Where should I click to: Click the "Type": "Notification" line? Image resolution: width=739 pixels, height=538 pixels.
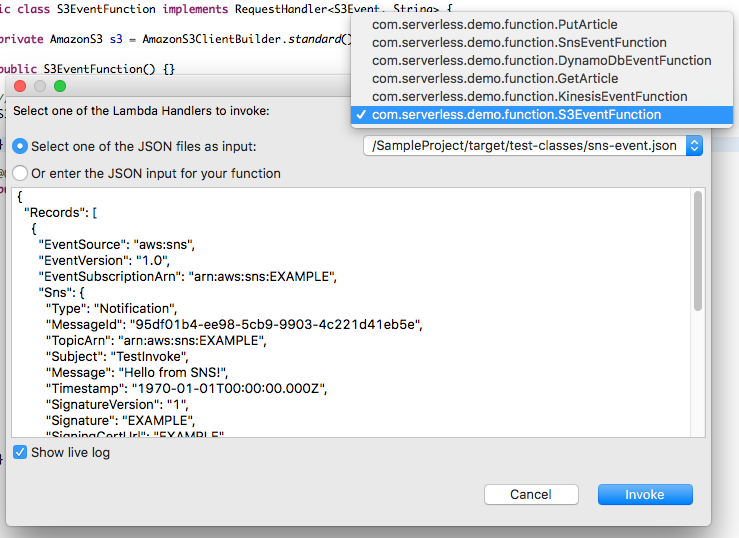111,309
